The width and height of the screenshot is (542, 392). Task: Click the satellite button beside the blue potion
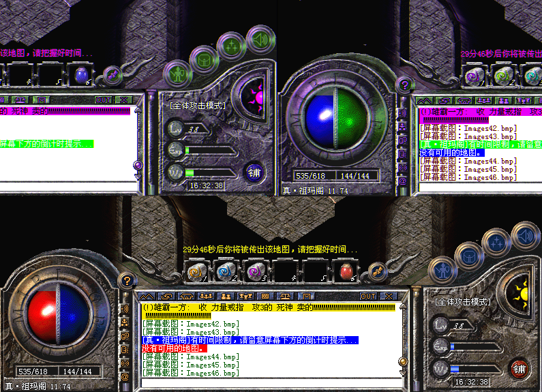(112, 75)
